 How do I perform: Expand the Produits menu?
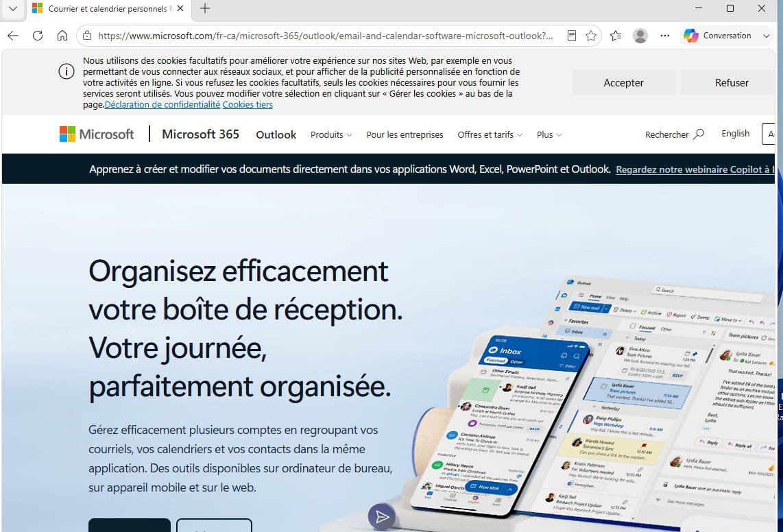tap(331, 134)
